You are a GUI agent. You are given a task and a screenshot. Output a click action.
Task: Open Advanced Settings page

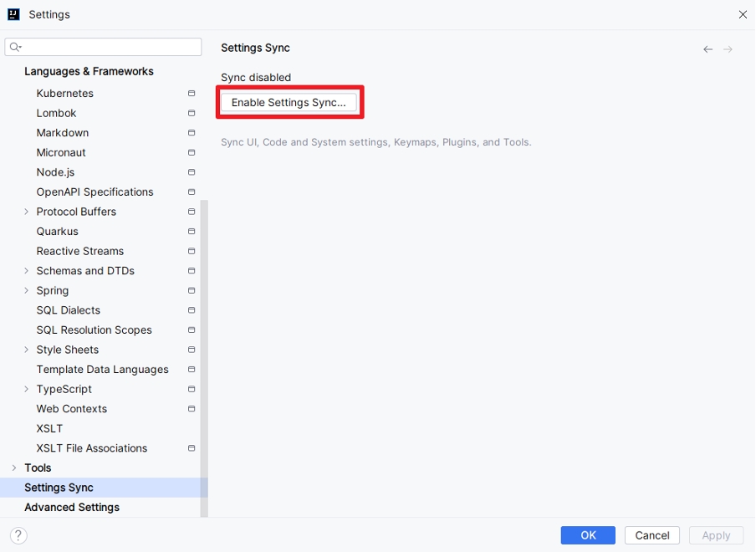coord(72,507)
